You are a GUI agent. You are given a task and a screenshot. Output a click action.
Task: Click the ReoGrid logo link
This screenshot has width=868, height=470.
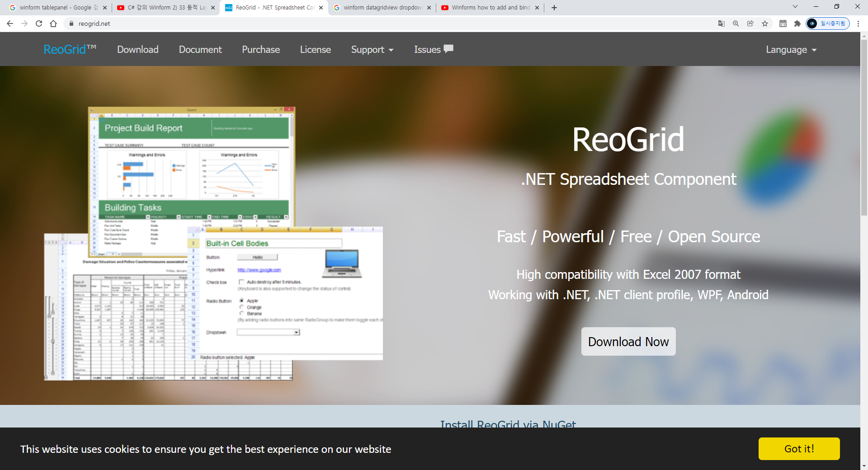coord(70,49)
